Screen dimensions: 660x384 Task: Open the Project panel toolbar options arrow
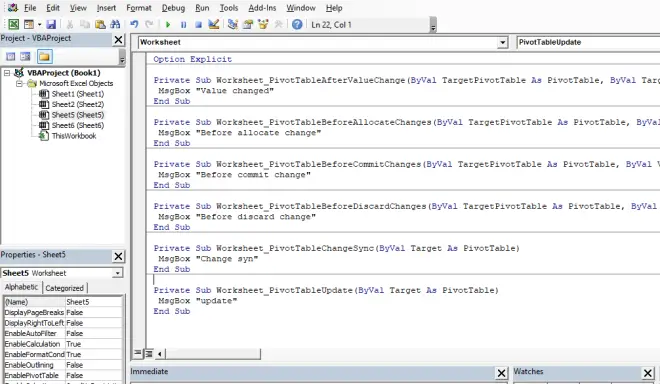pyautogui.click(x=122, y=58)
